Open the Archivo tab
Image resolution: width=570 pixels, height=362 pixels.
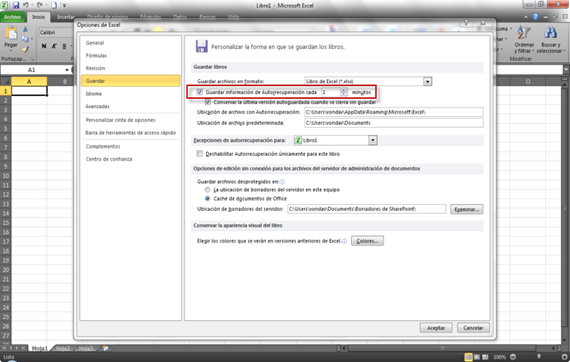point(12,17)
